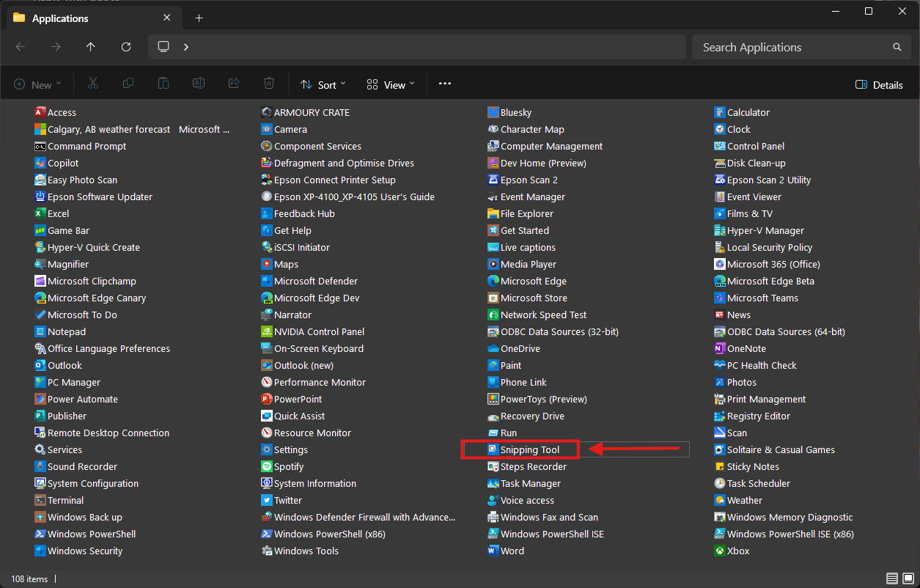
Task: Open the Terminal icon
Action: pos(41,500)
